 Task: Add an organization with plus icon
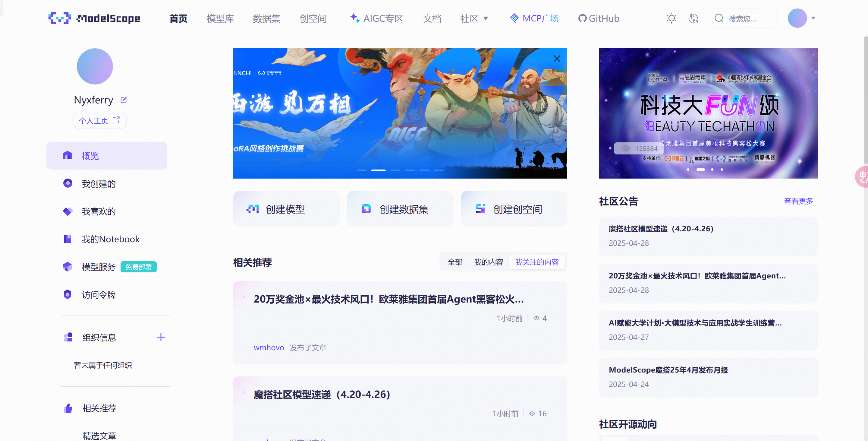coord(161,337)
